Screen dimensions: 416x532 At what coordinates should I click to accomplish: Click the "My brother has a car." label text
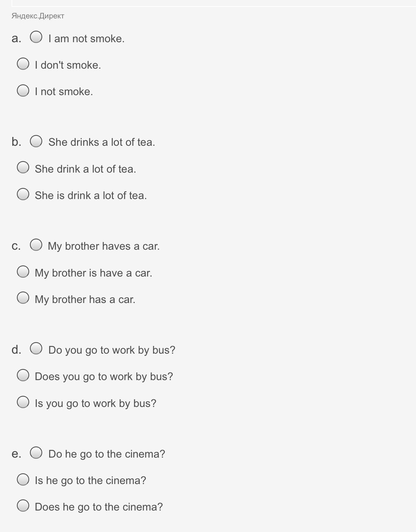click(85, 299)
